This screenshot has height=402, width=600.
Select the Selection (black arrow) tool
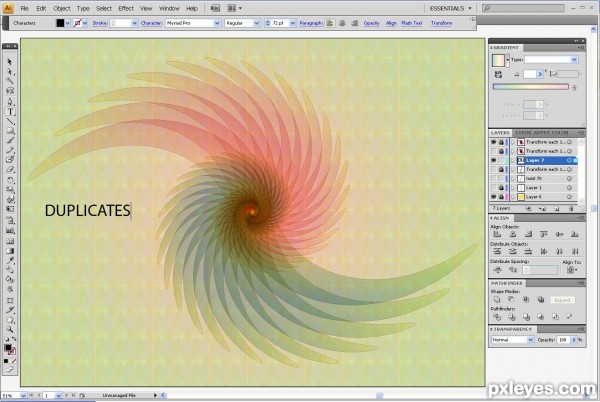pyautogui.click(x=10, y=62)
